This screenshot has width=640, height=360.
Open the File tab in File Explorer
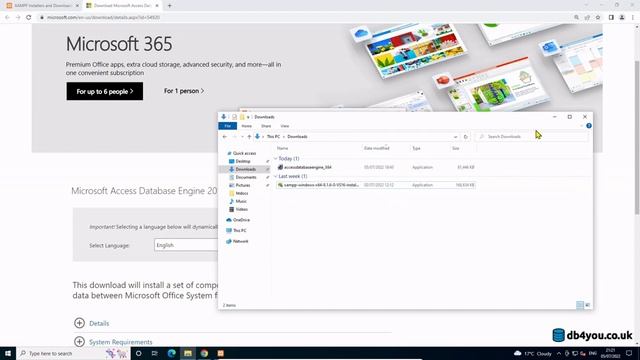click(x=227, y=126)
